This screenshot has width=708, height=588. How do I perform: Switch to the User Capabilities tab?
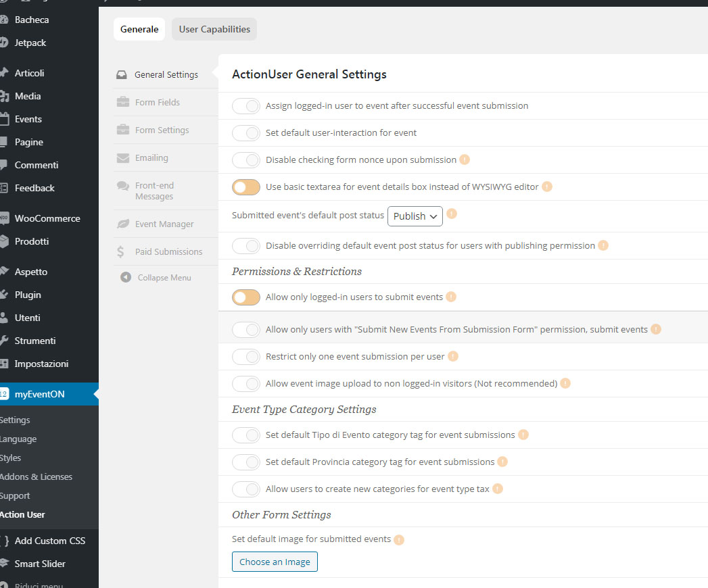point(214,29)
